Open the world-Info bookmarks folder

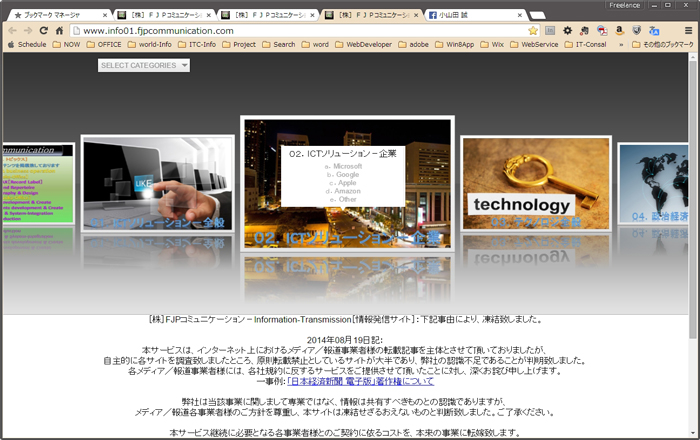coord(150,45)
